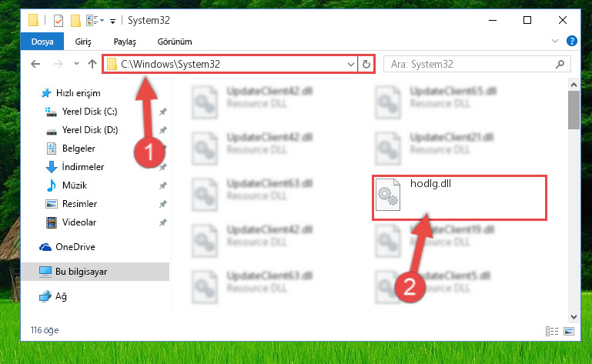Click the search magnifier icon
This screenshot has width=592, height=364.
pyautogui.click(x=560, y=64)
